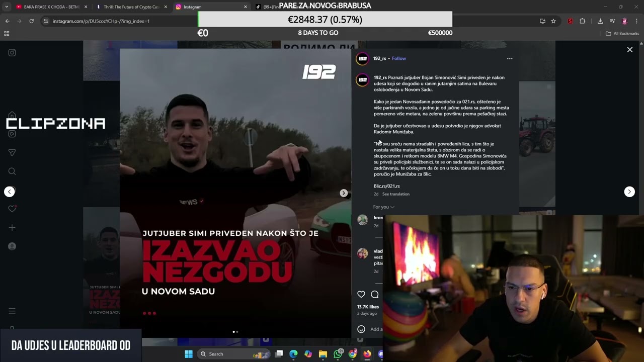
Task: Expand the For you comments dropdown
Action: pos(383,207)
